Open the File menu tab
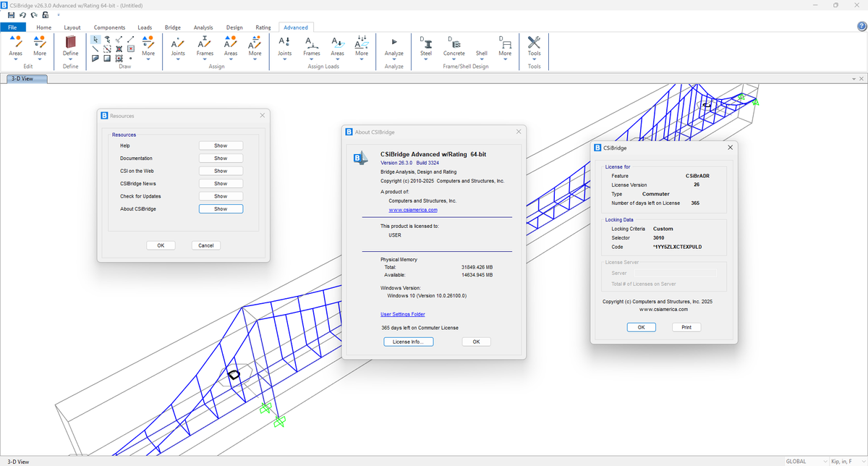Screen dimensions: 868x466 point(13,27)
